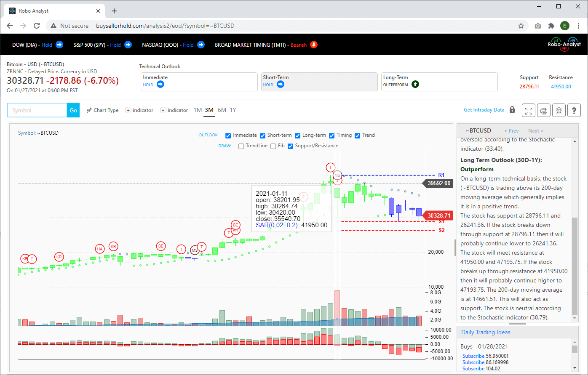This screenshot has width=588, height=375.
Task: Click the printer icon above the chart
Action: pyautogui.click(x=544, y=110)
